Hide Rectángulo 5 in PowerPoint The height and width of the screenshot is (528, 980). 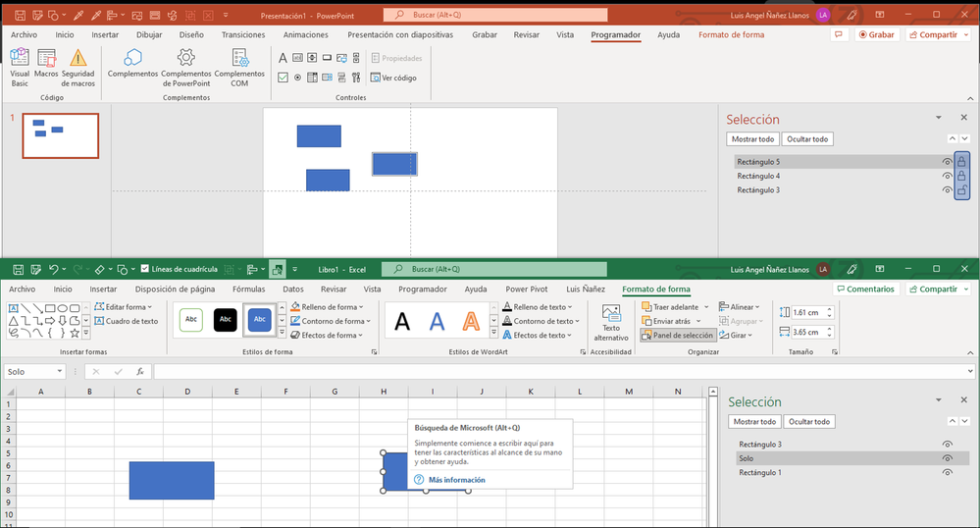(x=947, y=161)
